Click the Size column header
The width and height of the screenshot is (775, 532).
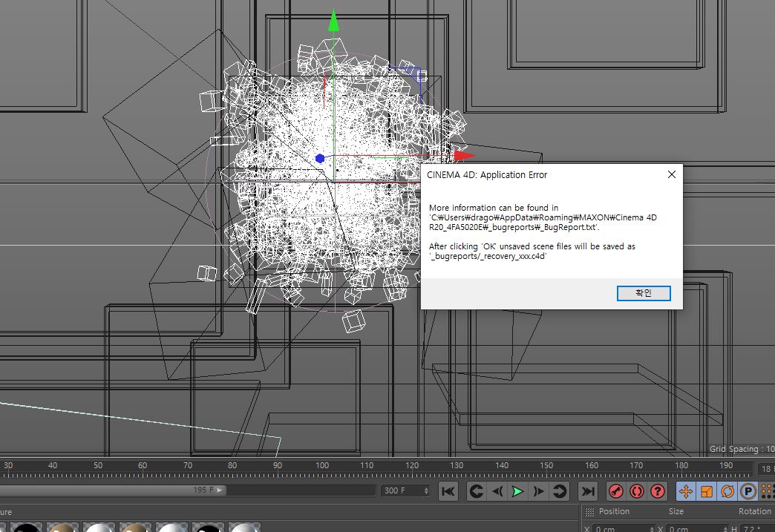[x=676, y=511]
